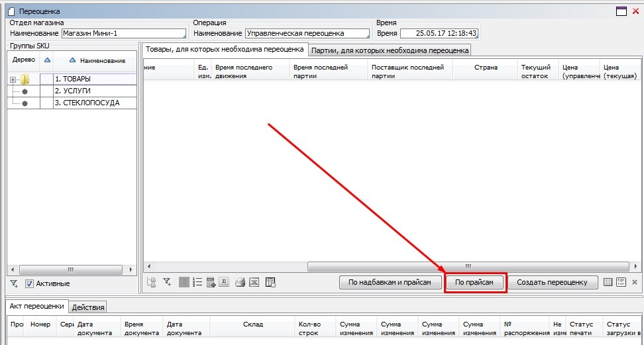Image resolution: width=644 pixels, height=345 pixels.
Task: Click the hierarchy tree icon in the goods toolbar
Action: pos(152,282)
